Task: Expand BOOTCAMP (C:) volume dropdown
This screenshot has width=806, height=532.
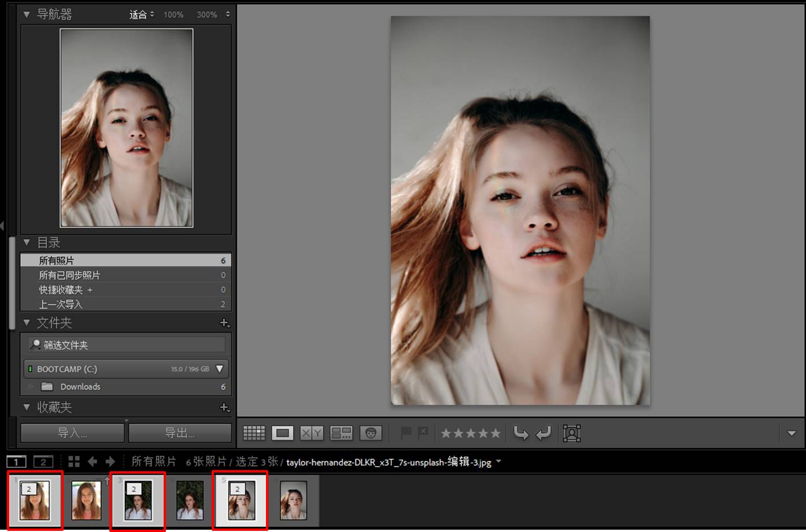Action: (x=220, y=369)
